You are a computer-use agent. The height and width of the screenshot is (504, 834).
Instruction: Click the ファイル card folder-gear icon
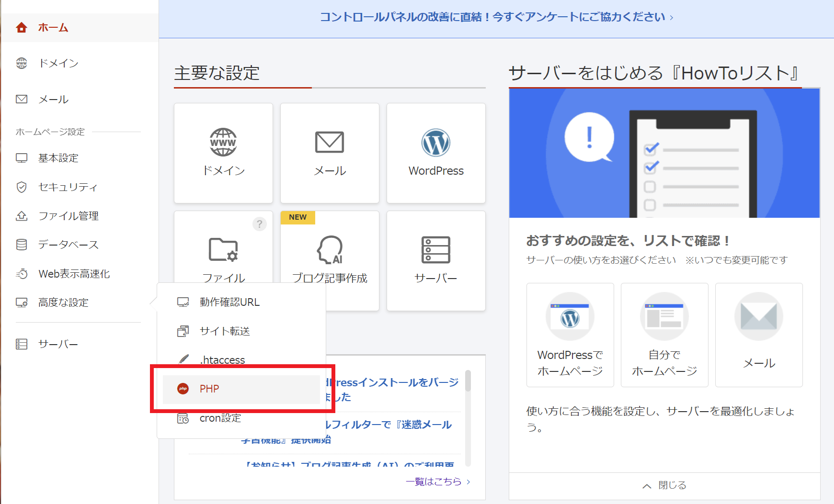click(x=223, y=249)
